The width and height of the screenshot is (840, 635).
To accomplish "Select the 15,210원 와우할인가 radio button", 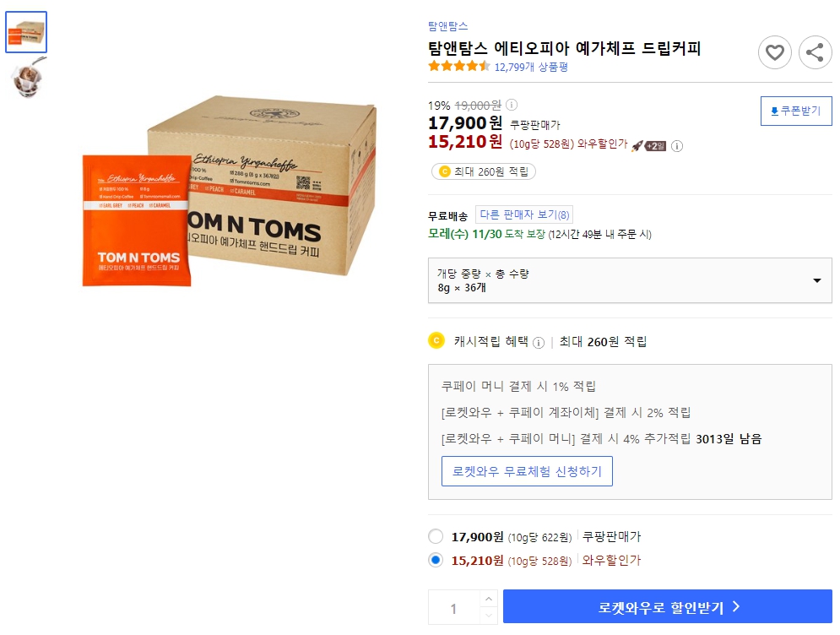I will coord(436,560).
